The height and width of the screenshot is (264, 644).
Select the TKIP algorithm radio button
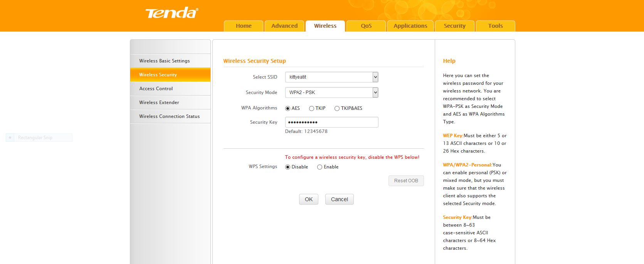click(311, 109)
